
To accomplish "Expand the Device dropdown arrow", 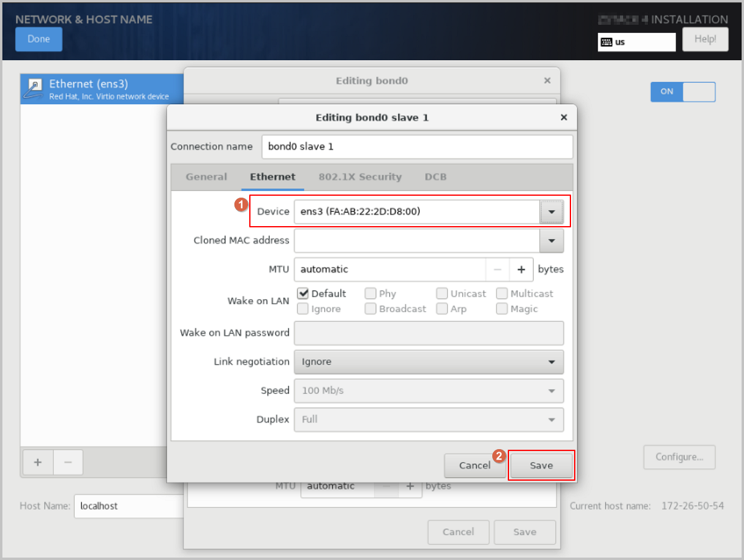I will click(551, 212).
